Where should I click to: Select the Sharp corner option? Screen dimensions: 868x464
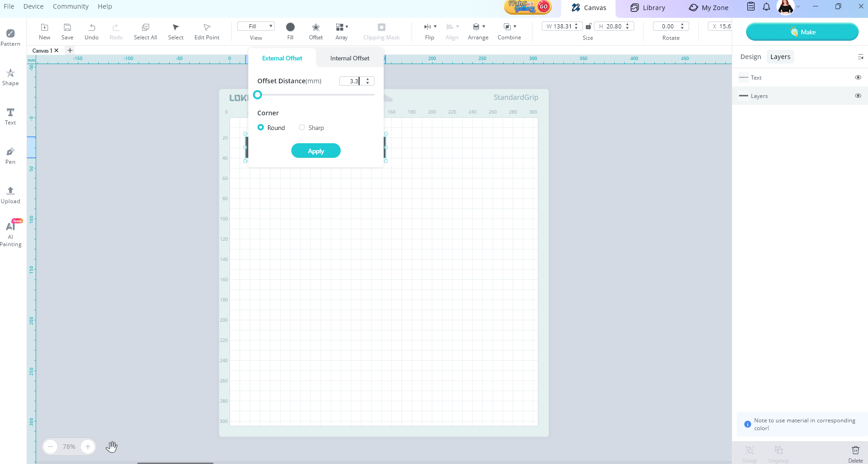pyautogui.click(x=302, y=128)
